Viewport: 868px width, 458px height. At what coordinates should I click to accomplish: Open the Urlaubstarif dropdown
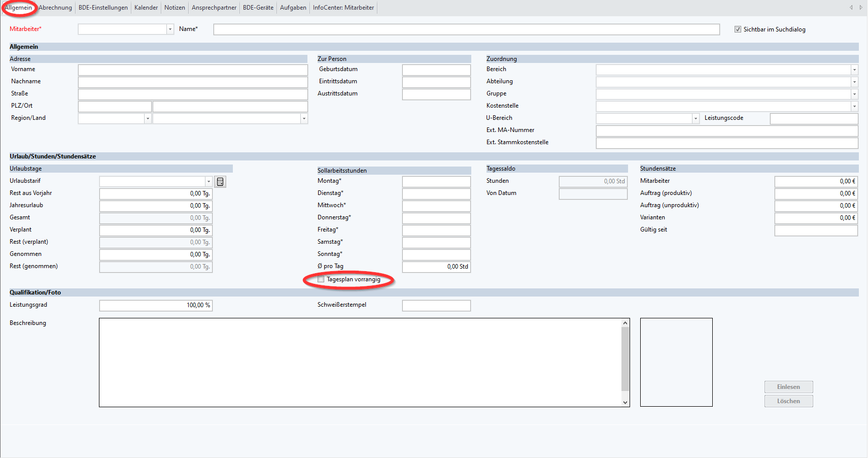click(x=209, y=181)
